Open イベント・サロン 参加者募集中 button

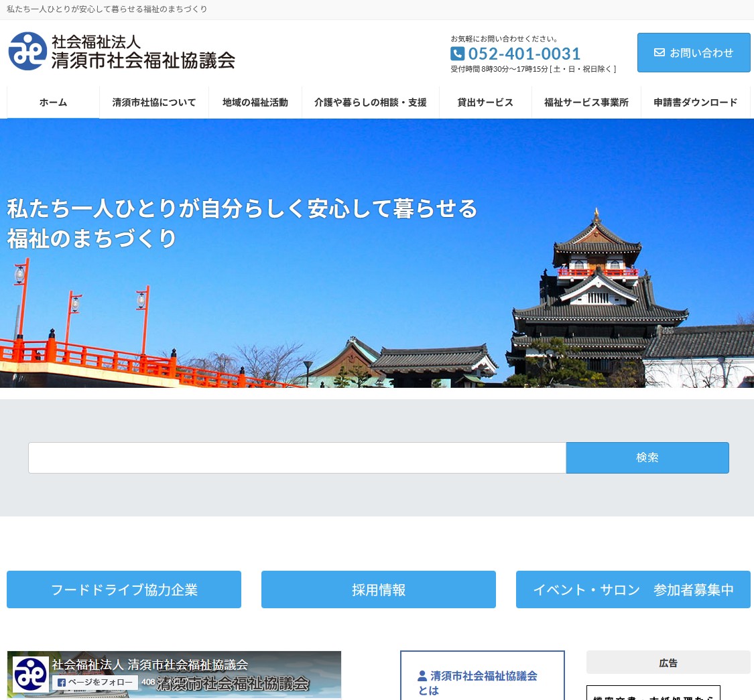633,589
